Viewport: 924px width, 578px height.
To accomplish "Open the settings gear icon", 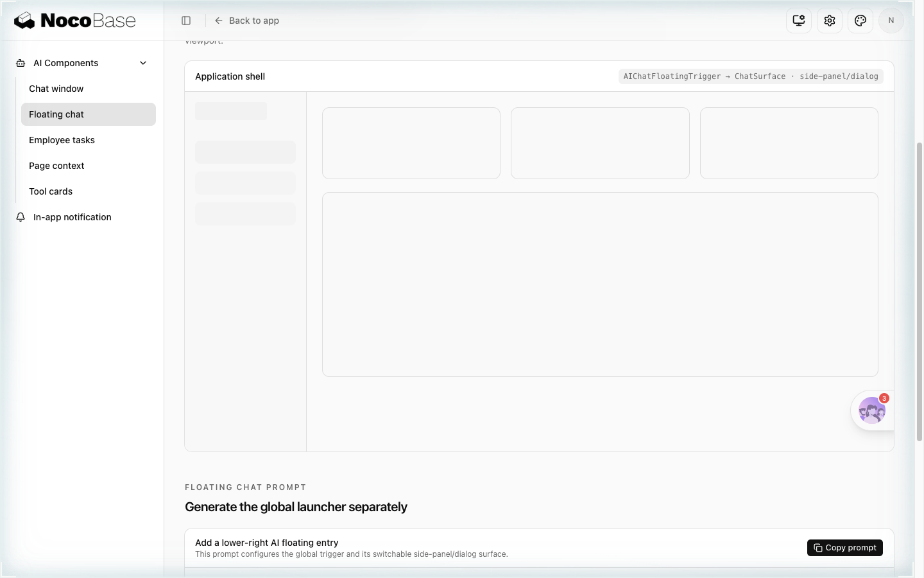I will (x=830, y=21).
